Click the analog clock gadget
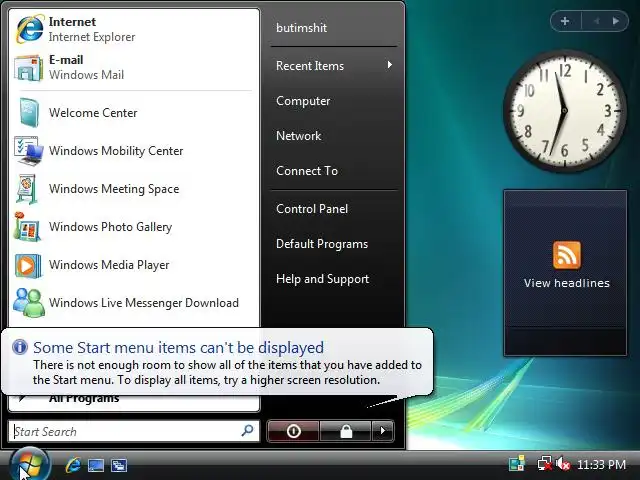 [565, 111]
